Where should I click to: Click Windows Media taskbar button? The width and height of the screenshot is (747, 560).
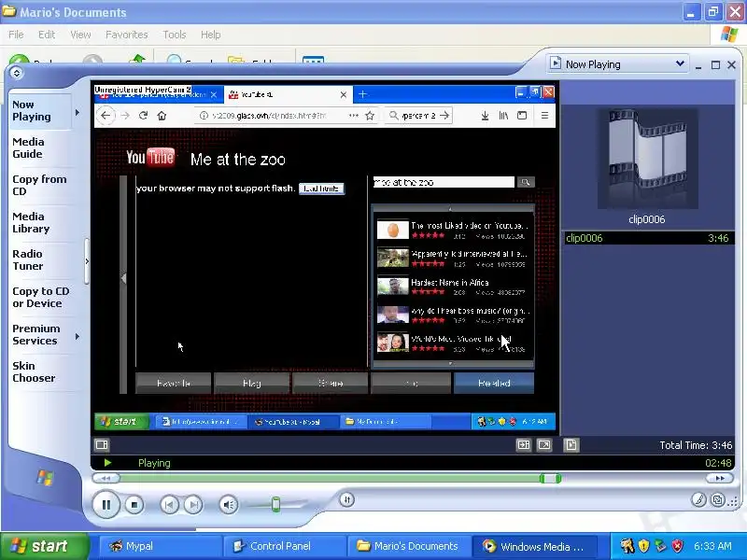pos(533,546)
